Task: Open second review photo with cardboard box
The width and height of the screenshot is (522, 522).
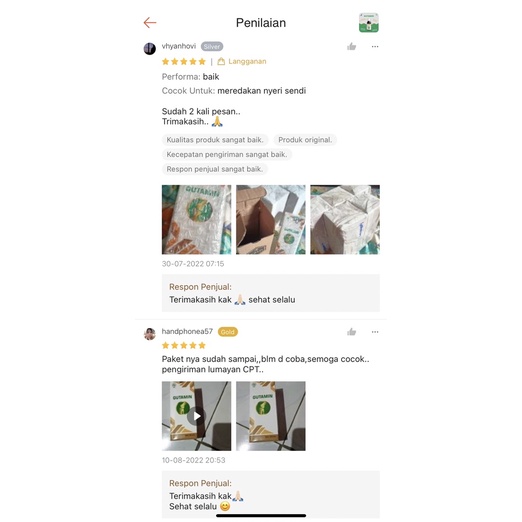Action: click(271, 220)
